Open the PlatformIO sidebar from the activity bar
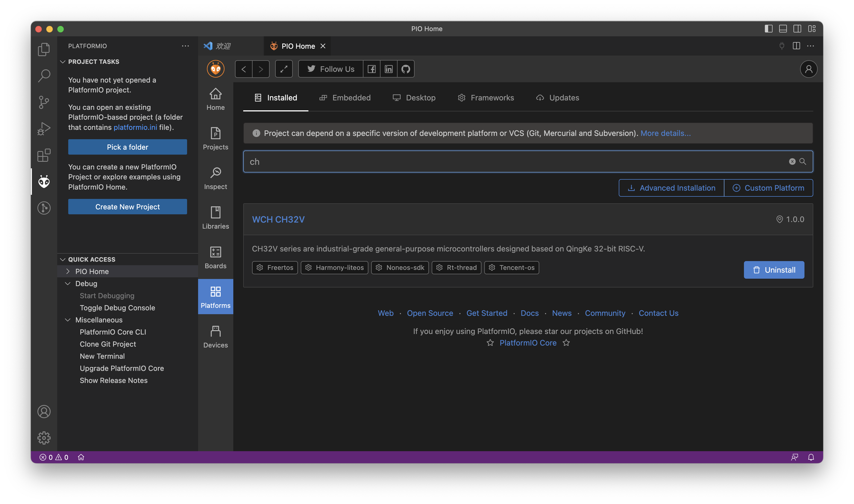This screenshot has height=504, width=854. tap(44, 182)
